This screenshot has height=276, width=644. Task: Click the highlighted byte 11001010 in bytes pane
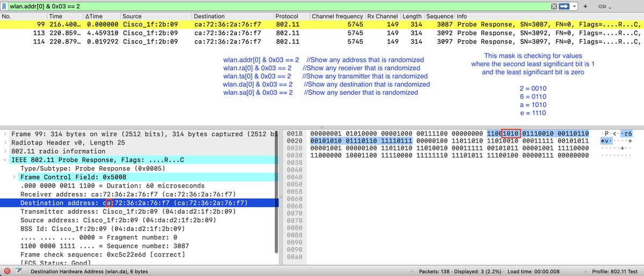[503, 133]
